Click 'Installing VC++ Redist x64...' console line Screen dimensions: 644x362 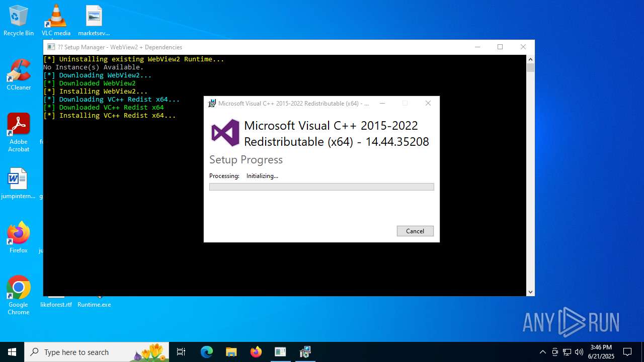pyautogui.click(x=110, y=115)
